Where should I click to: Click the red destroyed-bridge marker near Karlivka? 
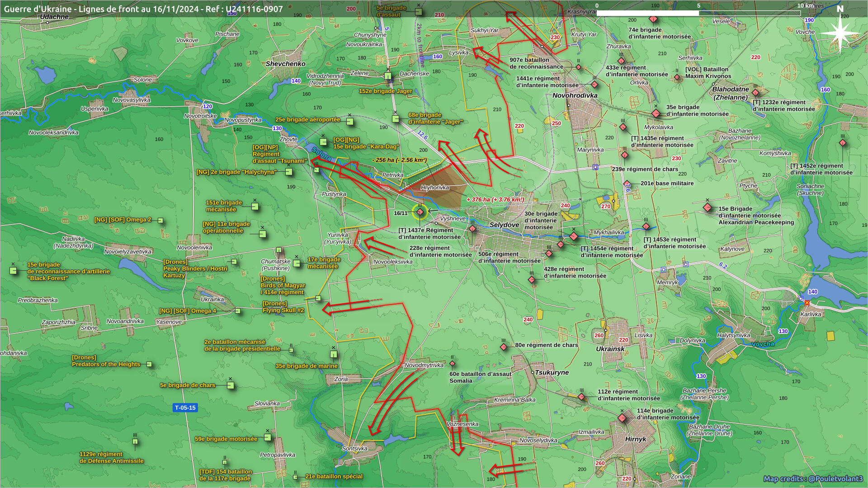(x=807, y=303)
